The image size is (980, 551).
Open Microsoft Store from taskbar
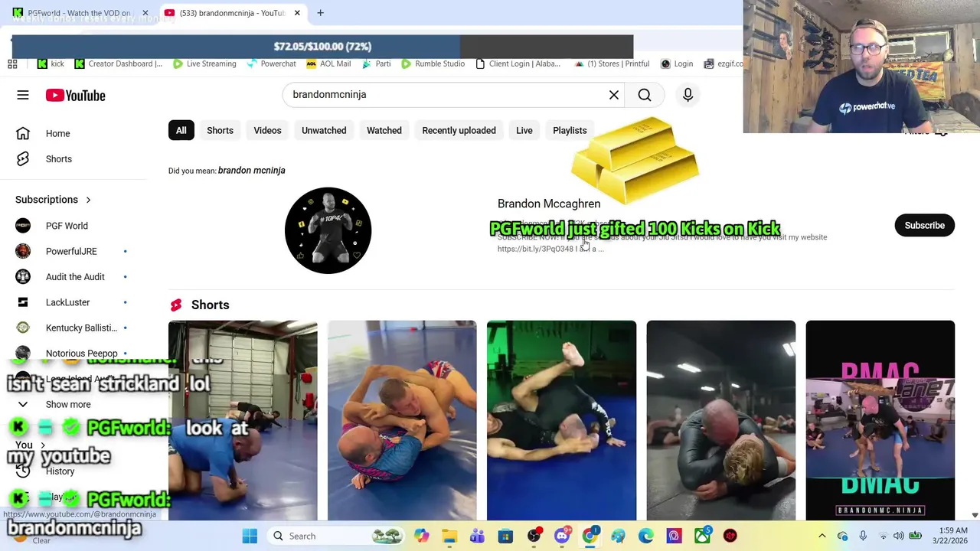(505, 536)
